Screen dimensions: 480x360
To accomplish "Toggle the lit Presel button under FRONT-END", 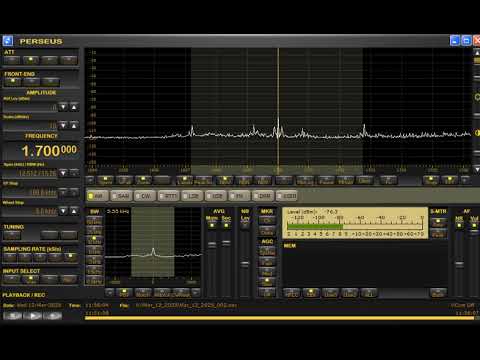I will (13, 82).
